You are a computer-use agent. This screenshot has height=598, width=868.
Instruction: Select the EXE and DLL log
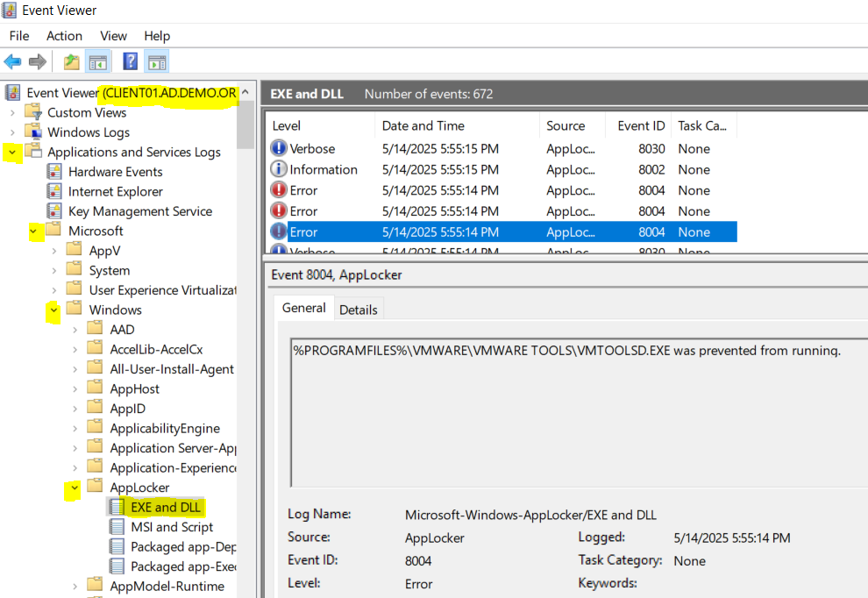[166, 507]
